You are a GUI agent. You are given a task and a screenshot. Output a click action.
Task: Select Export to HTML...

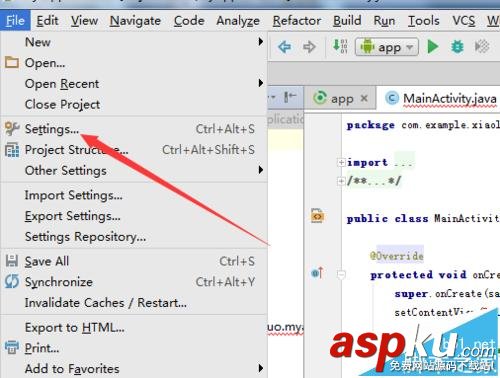click(x=134, y=327)
